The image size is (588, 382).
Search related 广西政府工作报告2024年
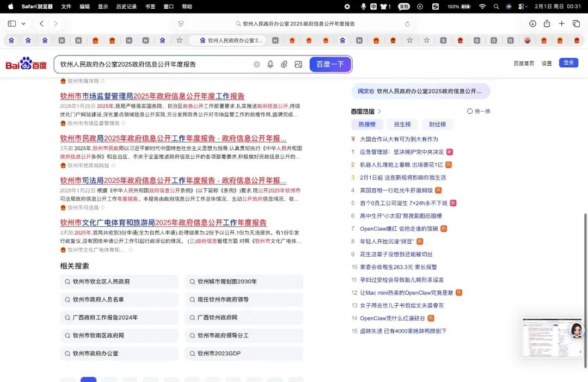[x=119, y=318]
